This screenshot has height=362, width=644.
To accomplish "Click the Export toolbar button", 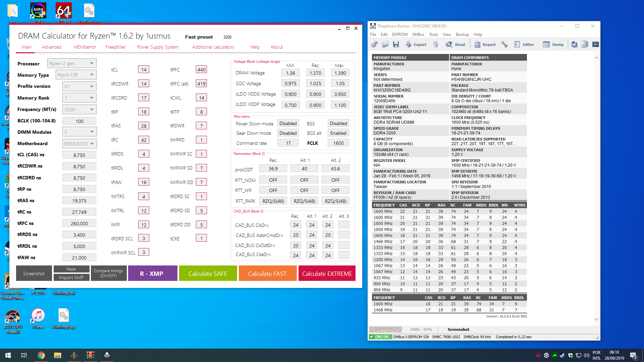I will 416,44.
